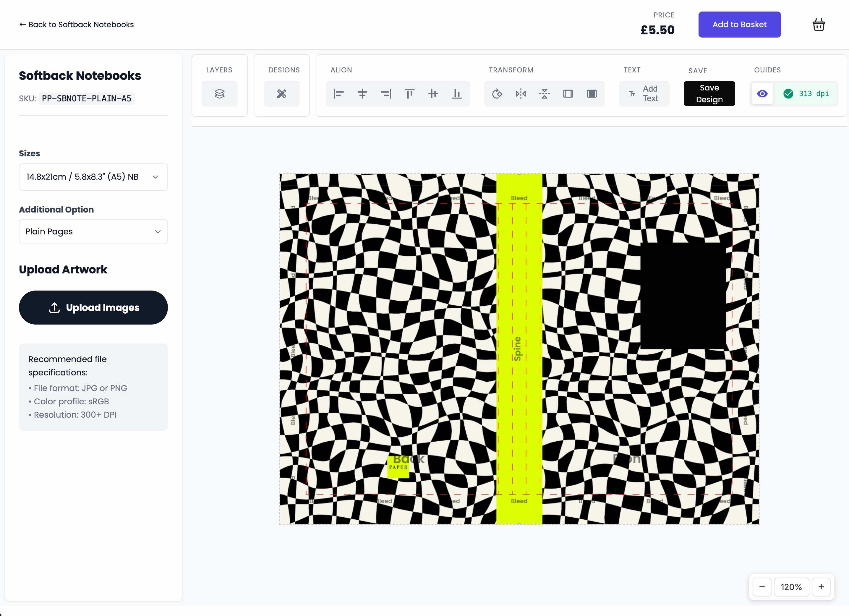Viewport: 849px width, 616px height.
Task: Select align bottom icon
Action: point(457,94)
